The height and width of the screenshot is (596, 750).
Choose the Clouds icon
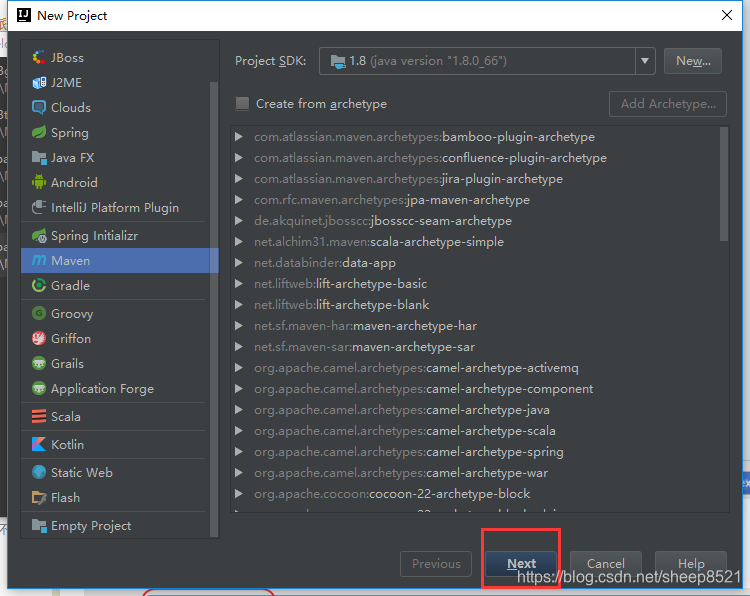coord(39,108)
